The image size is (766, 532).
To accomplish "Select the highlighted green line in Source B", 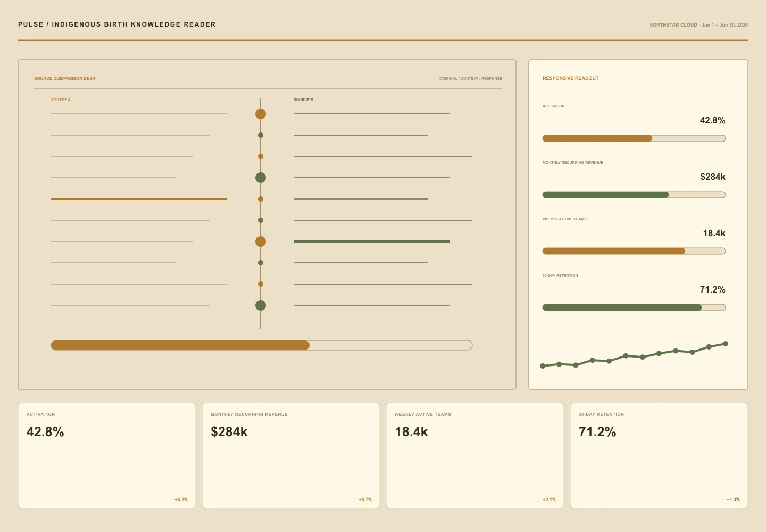I will [372, 242].
